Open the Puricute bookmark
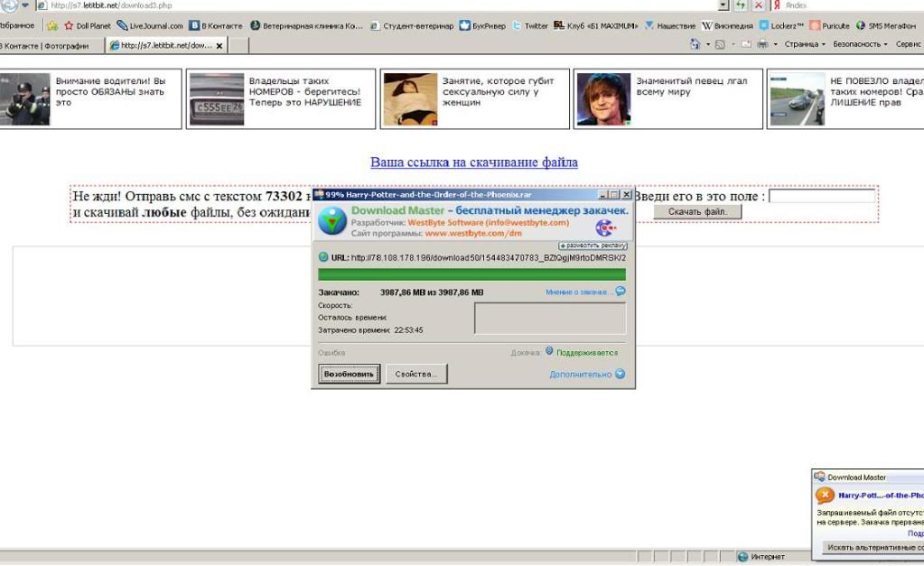This screenshot has height=566, width=924. pos(830,25)
